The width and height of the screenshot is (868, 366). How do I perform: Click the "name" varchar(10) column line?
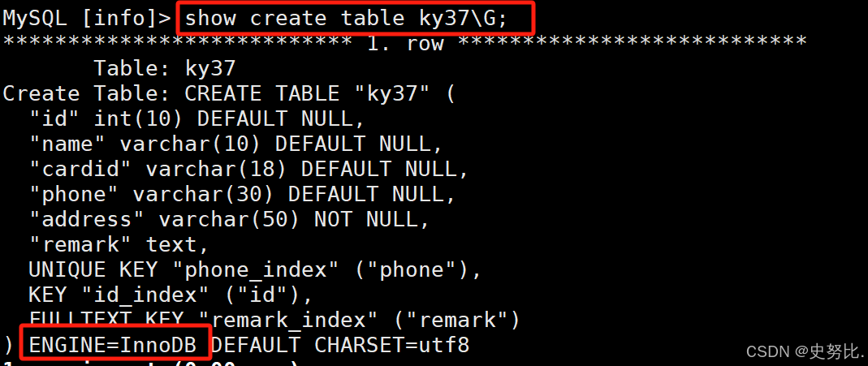tap(235, 144)
